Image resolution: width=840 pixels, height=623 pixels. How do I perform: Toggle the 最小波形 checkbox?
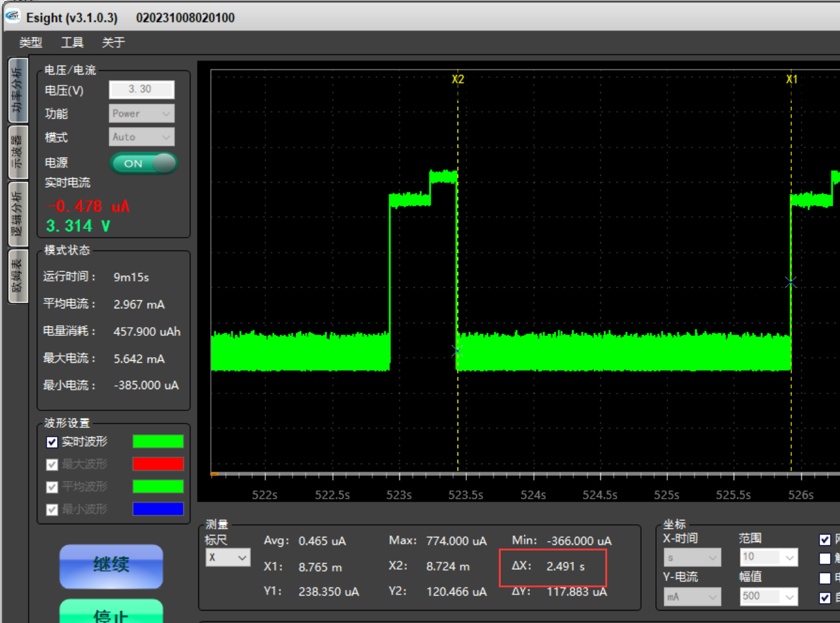52,510
